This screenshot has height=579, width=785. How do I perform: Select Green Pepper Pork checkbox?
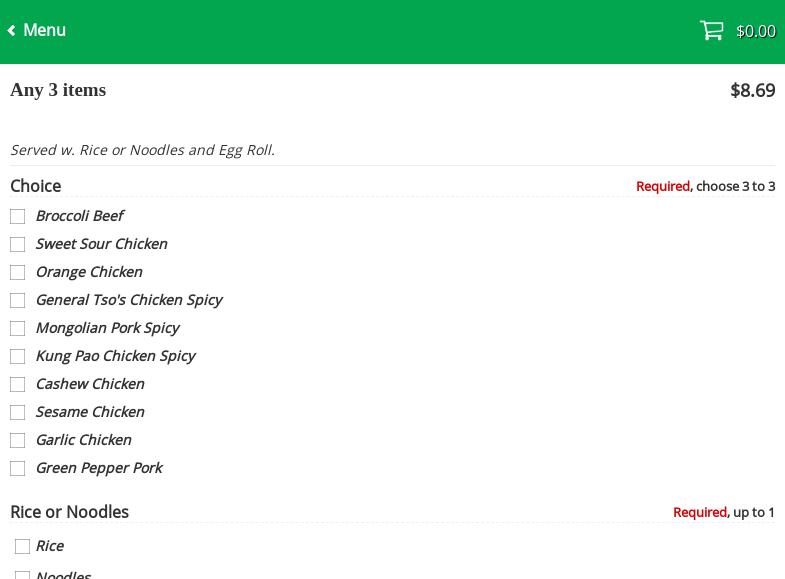click(18, 468)
